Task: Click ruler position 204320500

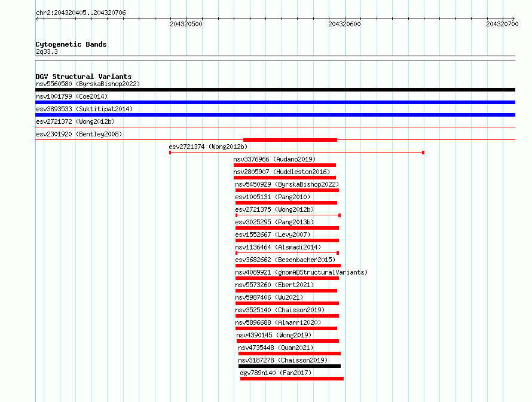Action: click(x=186, y=24)
